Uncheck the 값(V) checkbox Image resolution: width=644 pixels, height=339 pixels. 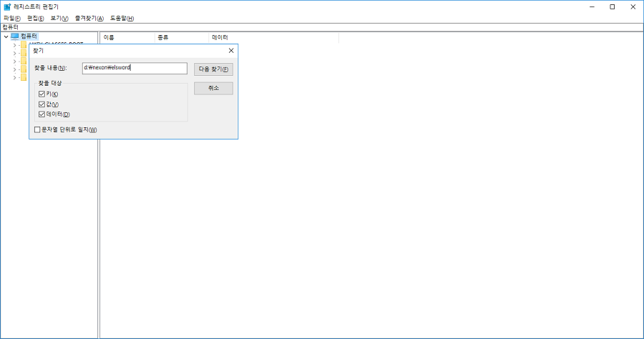coord(42,104)
